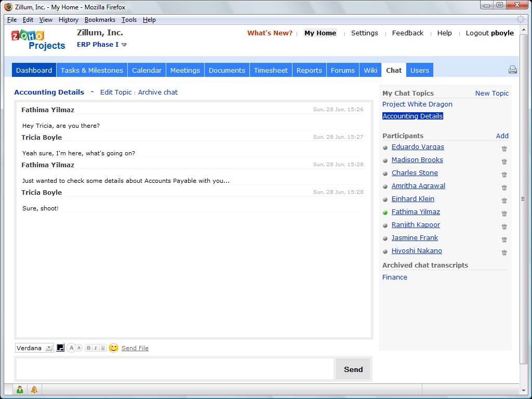Viewport: 532px width, 399px height.
Task: Toggle underline text formatting
Action: (103, 348)
